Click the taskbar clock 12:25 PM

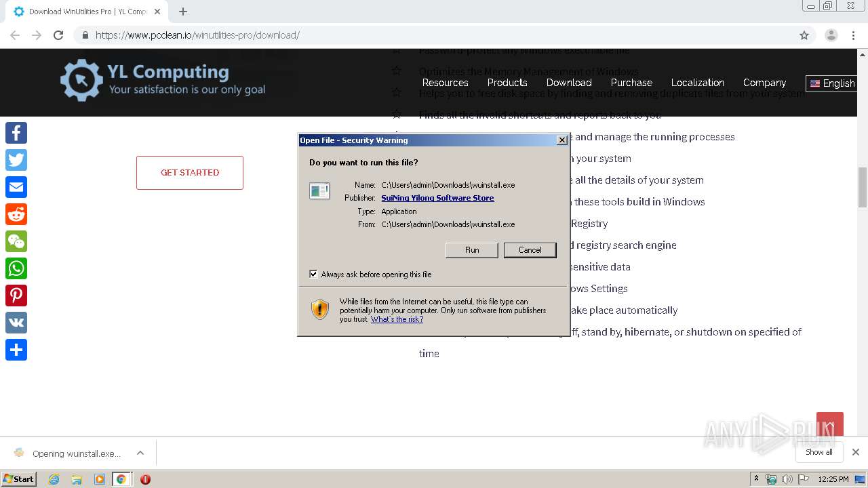pos(833,479)
